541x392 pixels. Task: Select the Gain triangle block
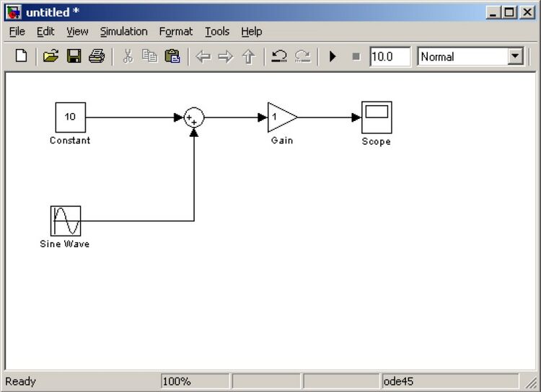pyautogui.click(x=280, y=117)
